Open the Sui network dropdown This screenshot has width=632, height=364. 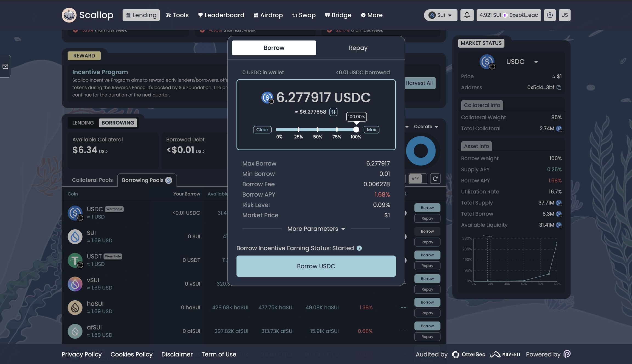click(x=441, y=15)
